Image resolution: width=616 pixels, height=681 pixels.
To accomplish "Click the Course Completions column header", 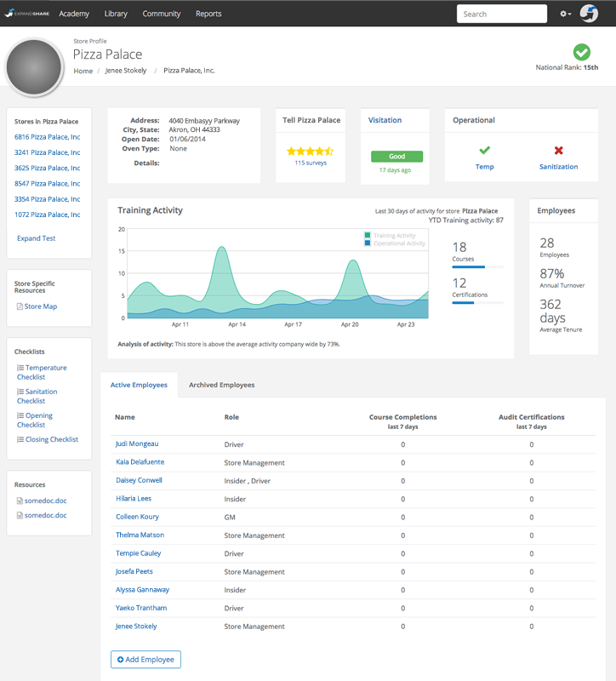I will tap(402, 421).
